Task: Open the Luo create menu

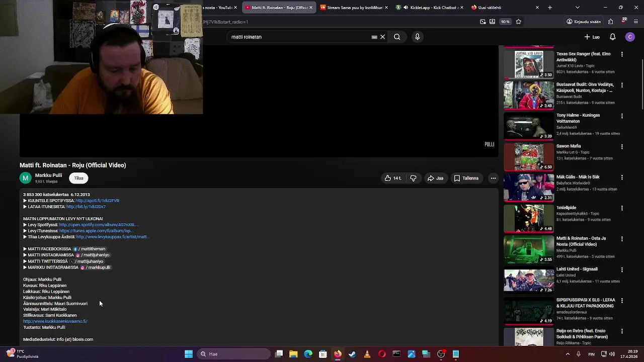Action: tap(592, 37)
